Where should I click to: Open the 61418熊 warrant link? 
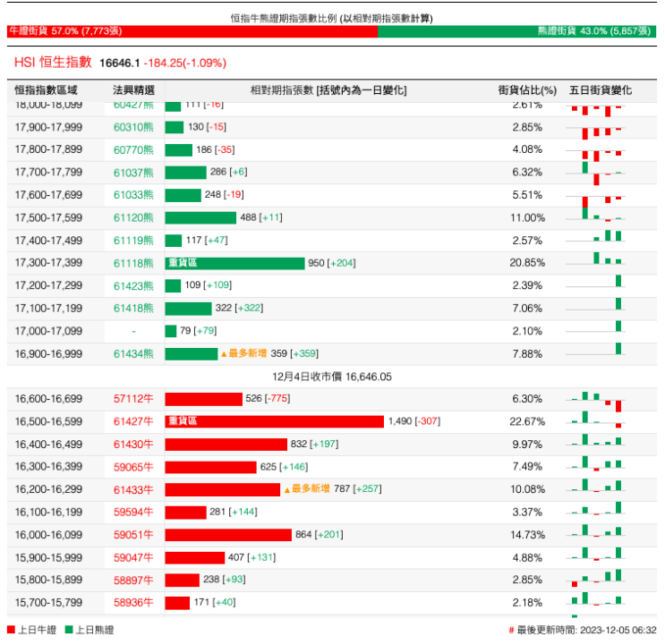133,309
